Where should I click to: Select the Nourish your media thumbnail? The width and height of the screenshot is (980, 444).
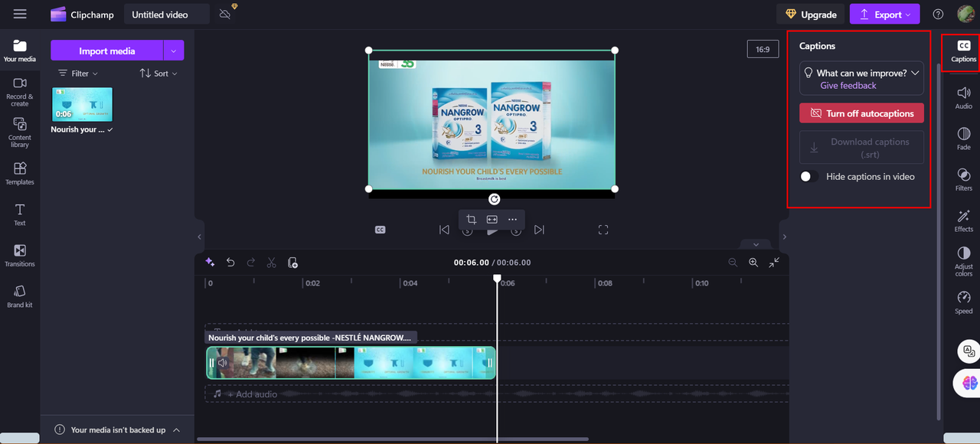tap(82, 104)
